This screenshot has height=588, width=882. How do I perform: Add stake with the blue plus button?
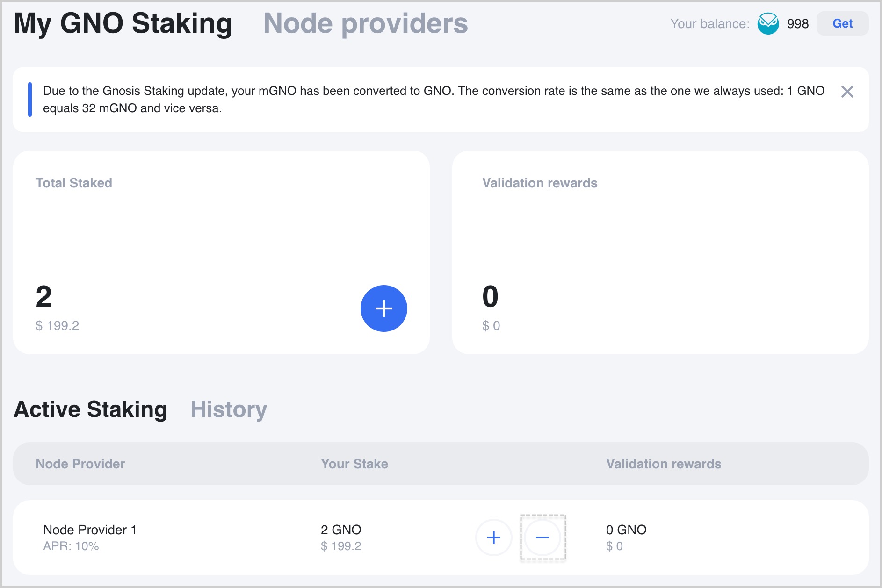384,308
